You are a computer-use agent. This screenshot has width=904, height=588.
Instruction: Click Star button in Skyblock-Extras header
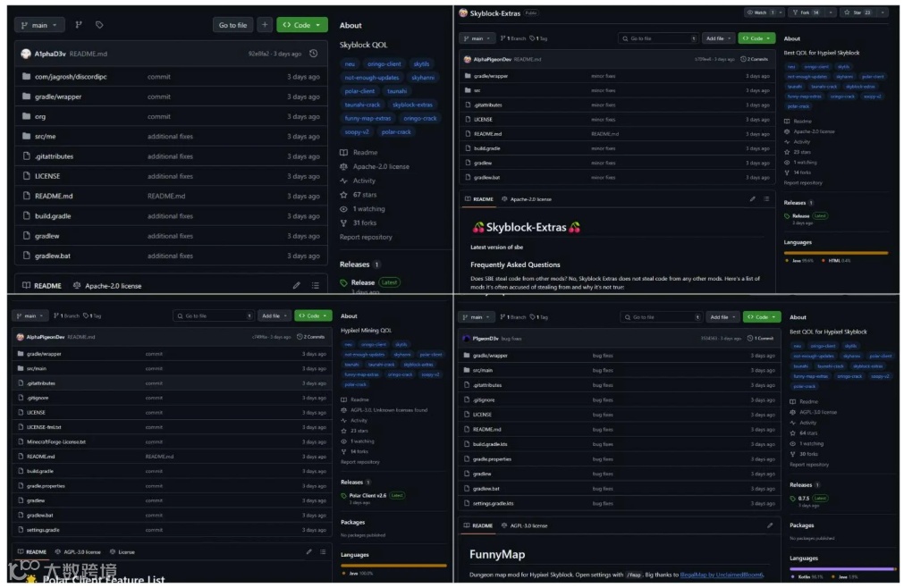tap(858, 13)
